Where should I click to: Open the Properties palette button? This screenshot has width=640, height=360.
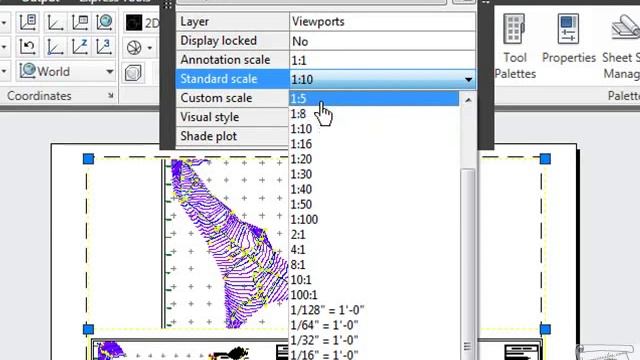tap(569, 39)
